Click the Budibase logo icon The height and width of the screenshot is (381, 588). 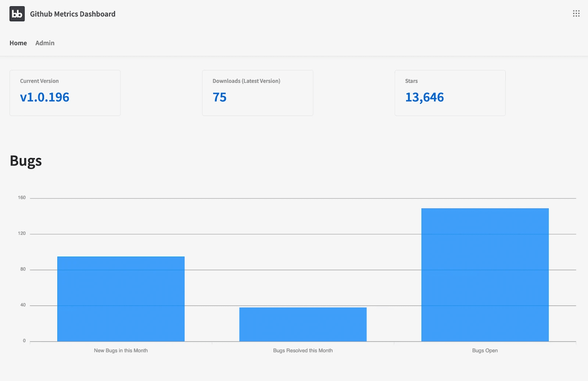(x=17, y=14)
